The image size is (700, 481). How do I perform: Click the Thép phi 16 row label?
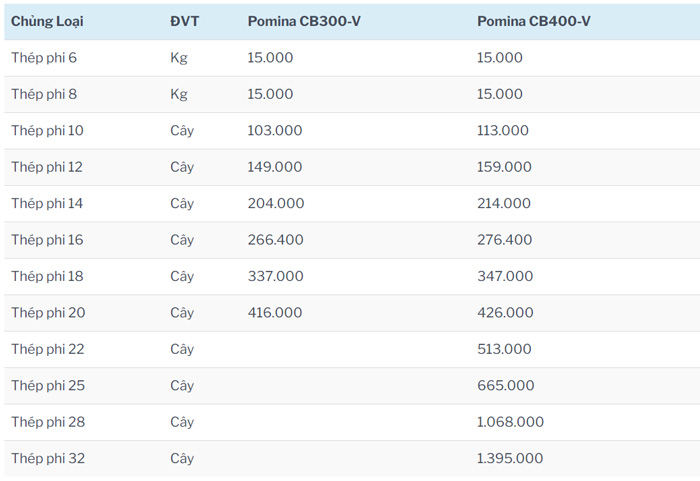coord(47,240)
